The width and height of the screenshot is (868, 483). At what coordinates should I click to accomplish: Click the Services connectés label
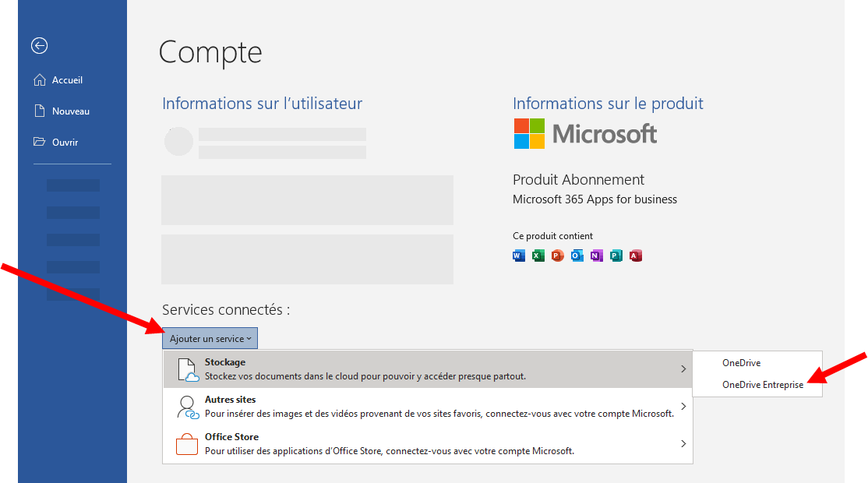coord(226,310)
